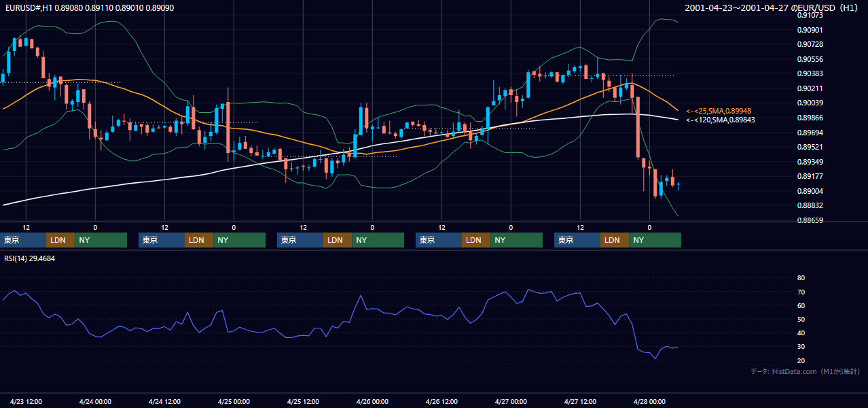This screenshot has width=868, height=408.
Task: Click the 4/27 00:00 time label
Action: pyautogui.click(x=511, y=401)
